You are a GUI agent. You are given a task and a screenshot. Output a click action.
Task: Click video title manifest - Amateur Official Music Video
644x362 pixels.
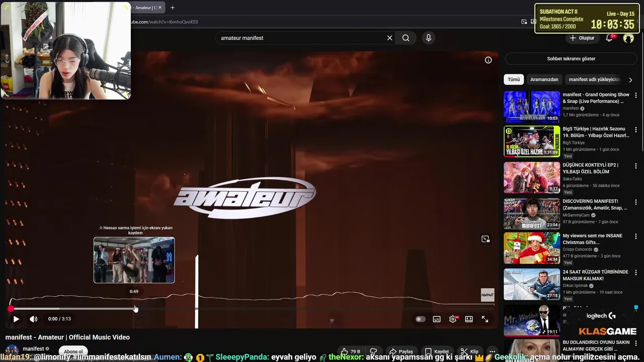67,337
